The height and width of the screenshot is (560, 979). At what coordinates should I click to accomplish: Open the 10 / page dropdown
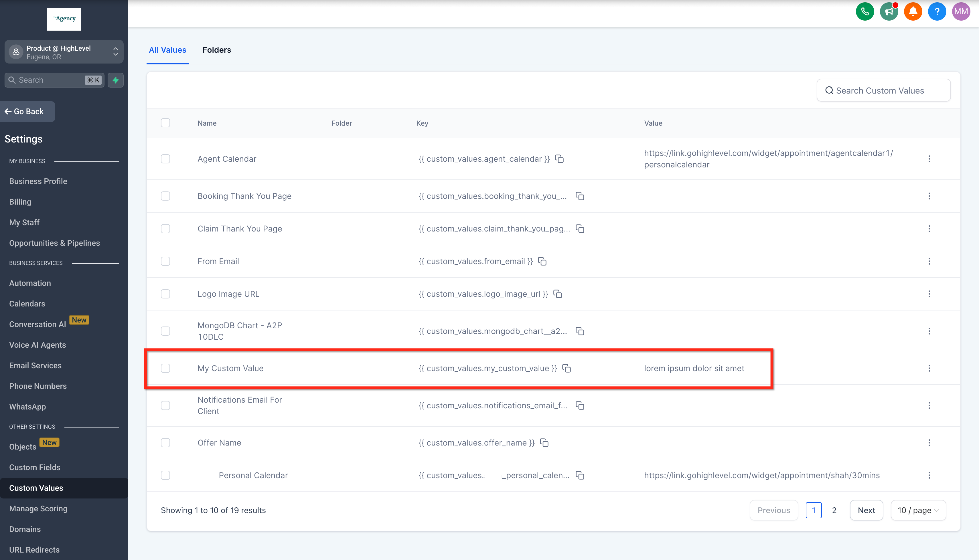pos(918,510)
